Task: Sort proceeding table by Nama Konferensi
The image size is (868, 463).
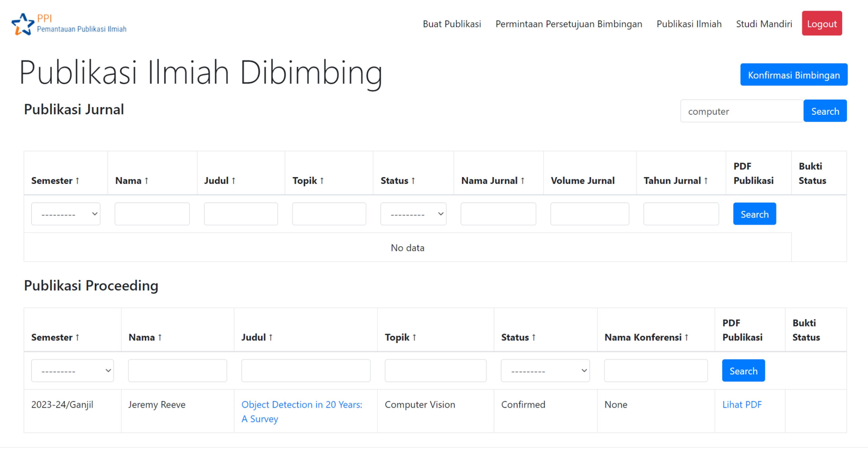Action: click(x=646, y=337)
